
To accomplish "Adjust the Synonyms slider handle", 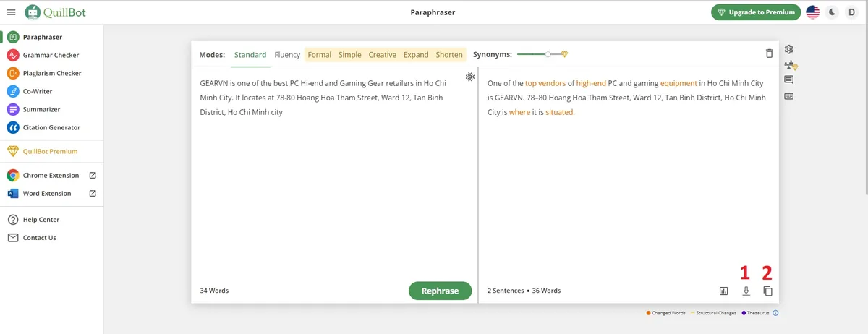I will pyautogui.click(x=548, y=54).
